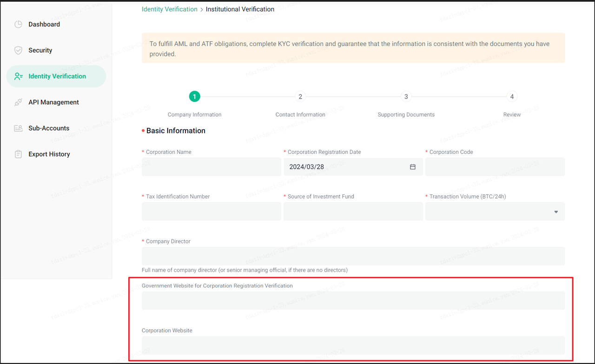
Task: Click the Dashboard pie chart icon
Action: (x=18, y=24)
